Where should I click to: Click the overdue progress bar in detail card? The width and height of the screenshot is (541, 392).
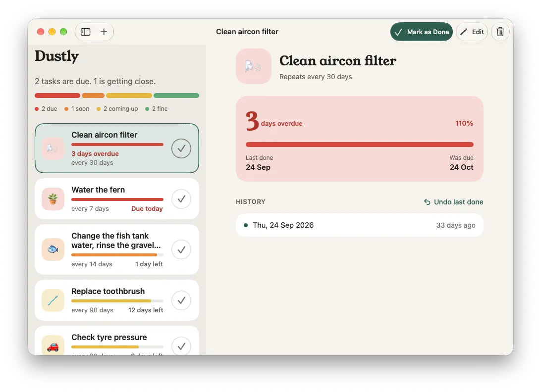[x=360, y=145]
